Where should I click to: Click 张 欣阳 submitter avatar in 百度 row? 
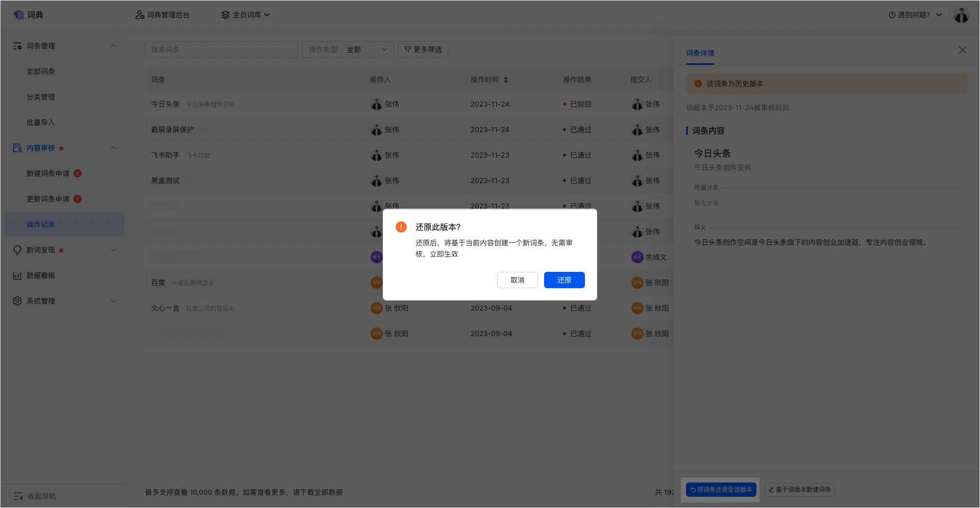tap(637, 283)
